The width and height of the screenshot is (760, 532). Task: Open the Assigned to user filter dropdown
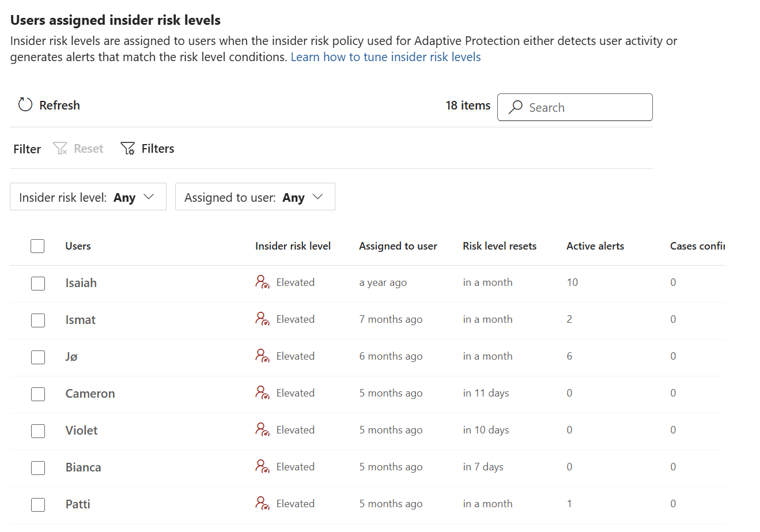tap(255, 197)
